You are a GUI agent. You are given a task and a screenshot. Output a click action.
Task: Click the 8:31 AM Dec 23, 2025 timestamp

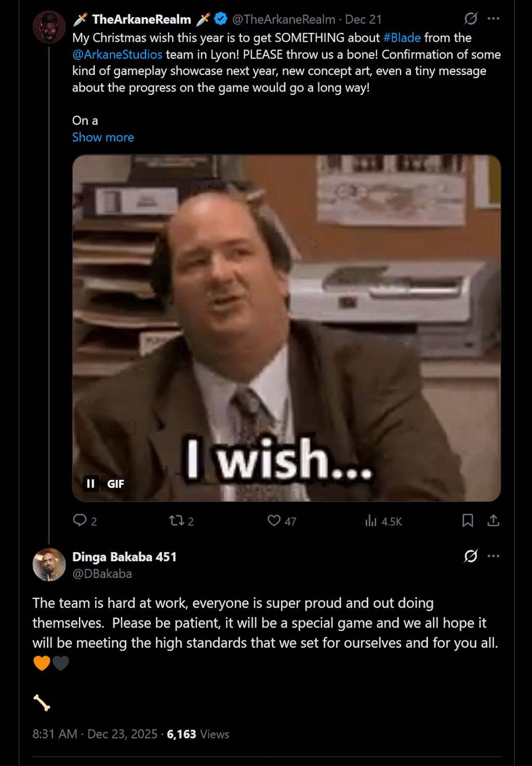point(95,734)
